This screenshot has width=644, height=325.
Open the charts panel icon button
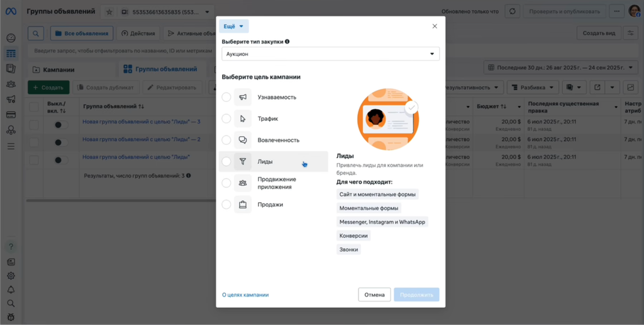tap(630, 87)
